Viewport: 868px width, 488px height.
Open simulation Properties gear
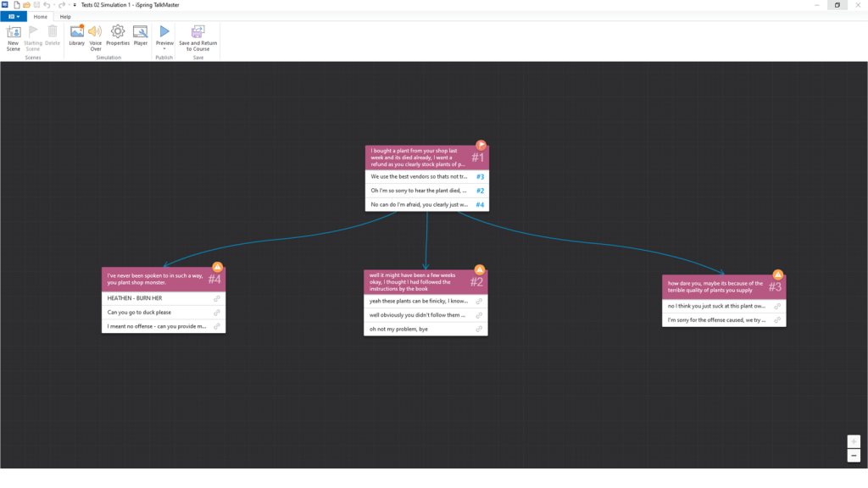(118, 36)
